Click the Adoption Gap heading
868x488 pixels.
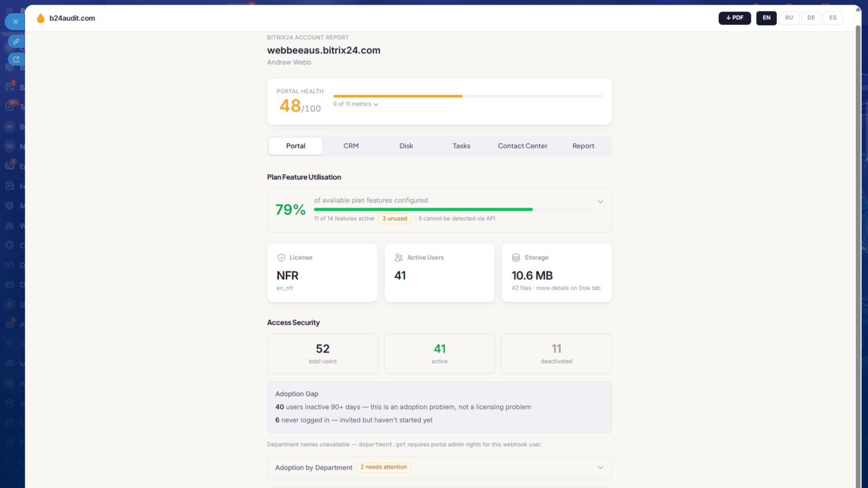coord(297,394)
